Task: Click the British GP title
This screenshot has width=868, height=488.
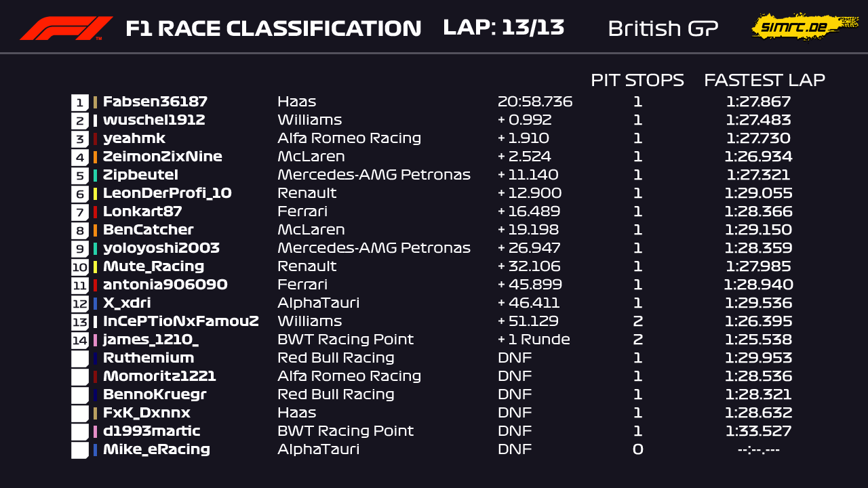Action: pos(663,28)
